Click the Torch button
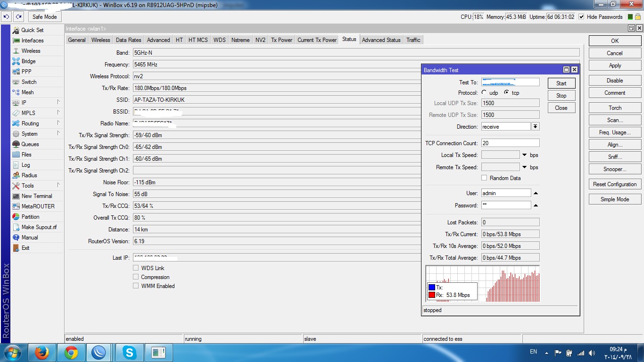The image size is (644, 362). pyautogui.click(x=615, y=108)
